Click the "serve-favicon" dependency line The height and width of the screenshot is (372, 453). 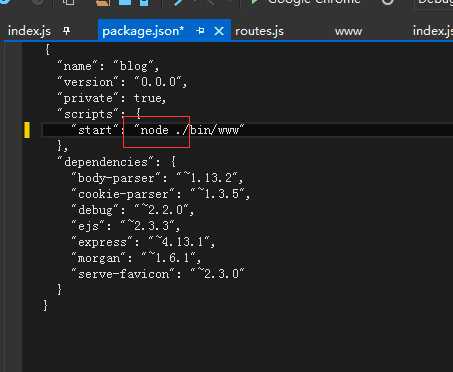(157, 274)
